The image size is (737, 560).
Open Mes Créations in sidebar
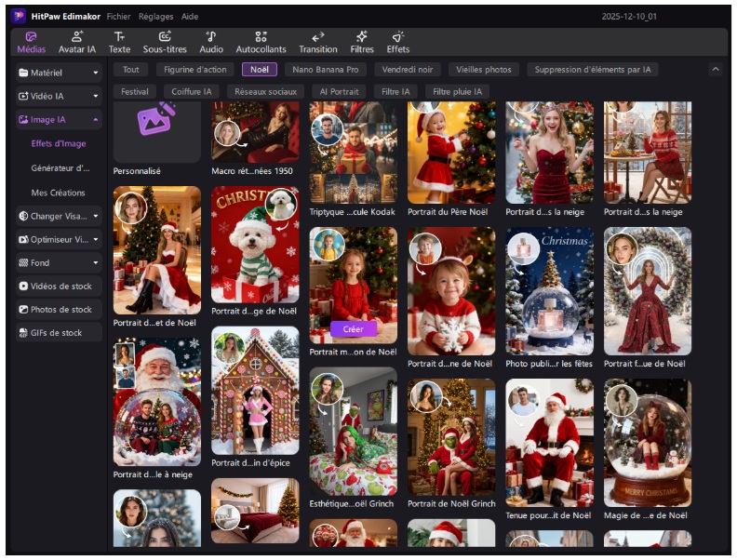[58, 193]
